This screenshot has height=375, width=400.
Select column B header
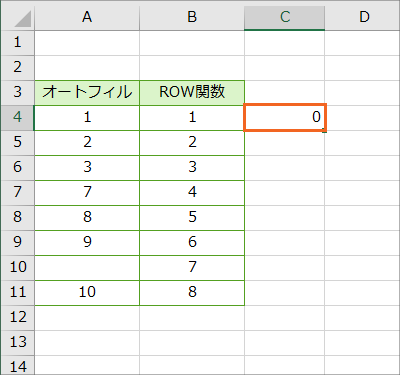pyautogui.click(x=192, y=17)
